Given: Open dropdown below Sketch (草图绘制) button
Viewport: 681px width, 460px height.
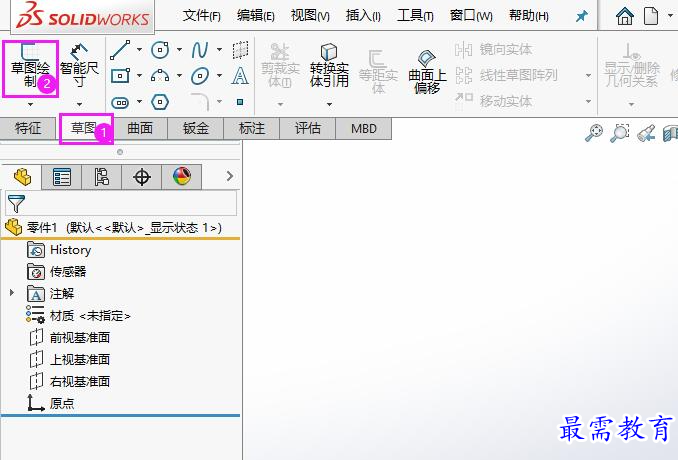Looking at the screenshot, I should (x=30, y=104).
